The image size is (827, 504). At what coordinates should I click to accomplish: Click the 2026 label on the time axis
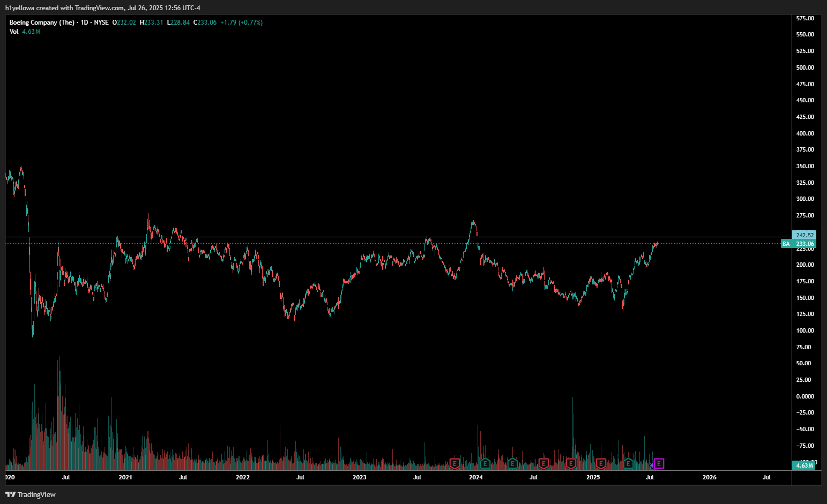(710, 477)
